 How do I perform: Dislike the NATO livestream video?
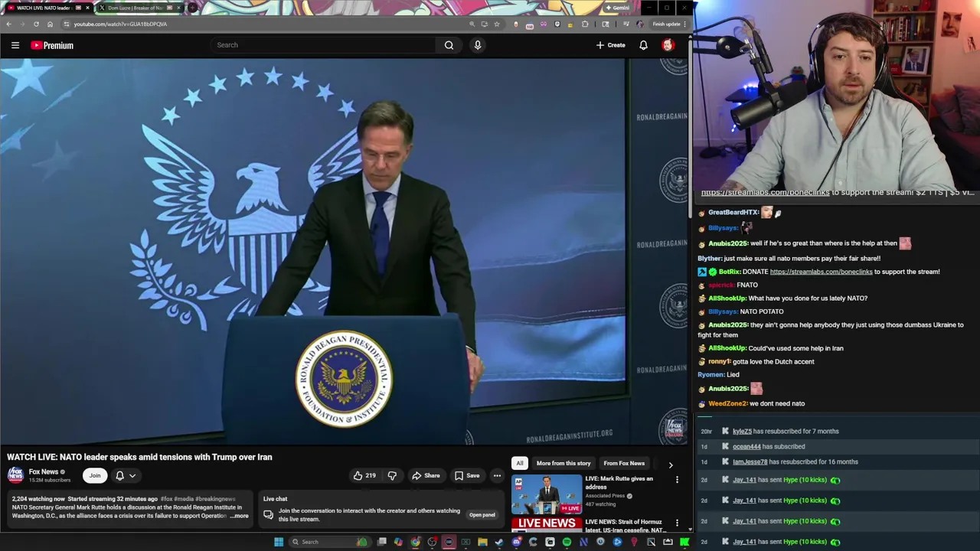tap(392, 475)
